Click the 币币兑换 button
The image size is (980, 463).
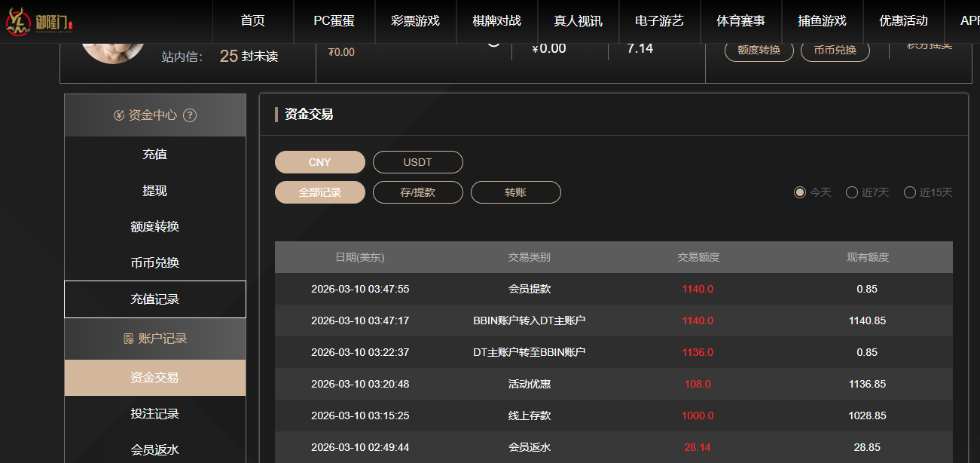pyautogui.click(x=835, y=49)
